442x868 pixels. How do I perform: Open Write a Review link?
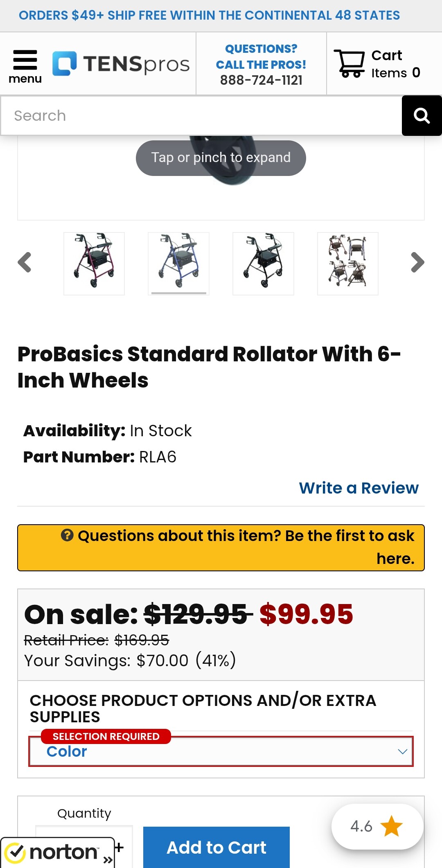pos(359,488)
